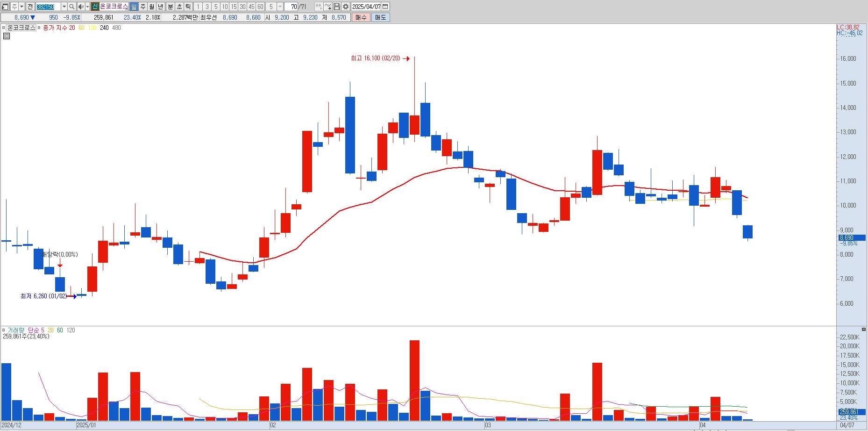Viewport: 868px width, 431px height.
Task: Expand the stock code 382150 dropdown arrow
Action: pos(64,7)
